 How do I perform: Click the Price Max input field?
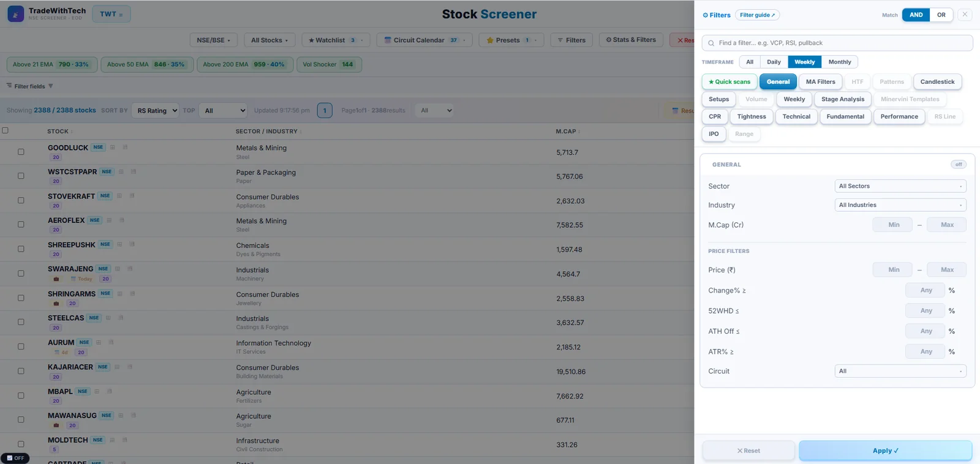click(x=947, y=269)
